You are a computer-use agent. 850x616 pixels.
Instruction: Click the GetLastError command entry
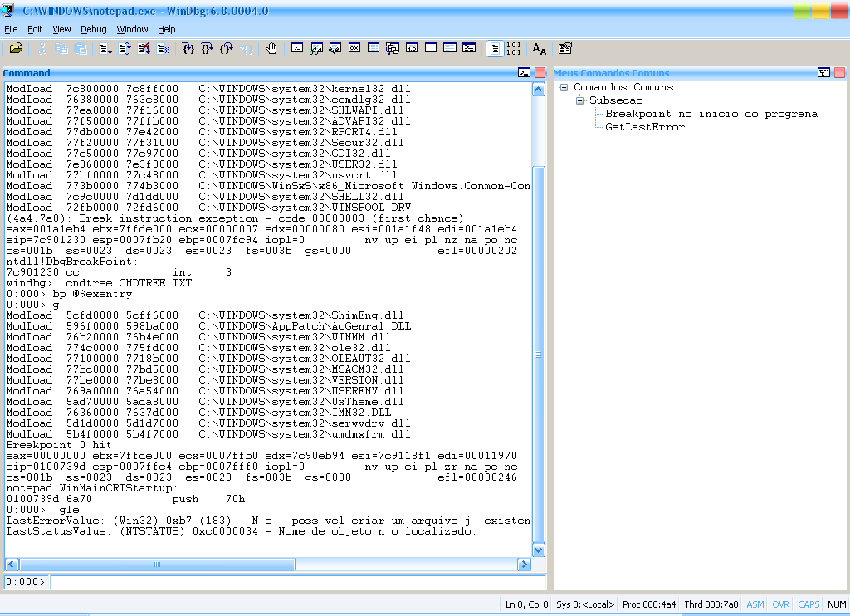point(644,127)
